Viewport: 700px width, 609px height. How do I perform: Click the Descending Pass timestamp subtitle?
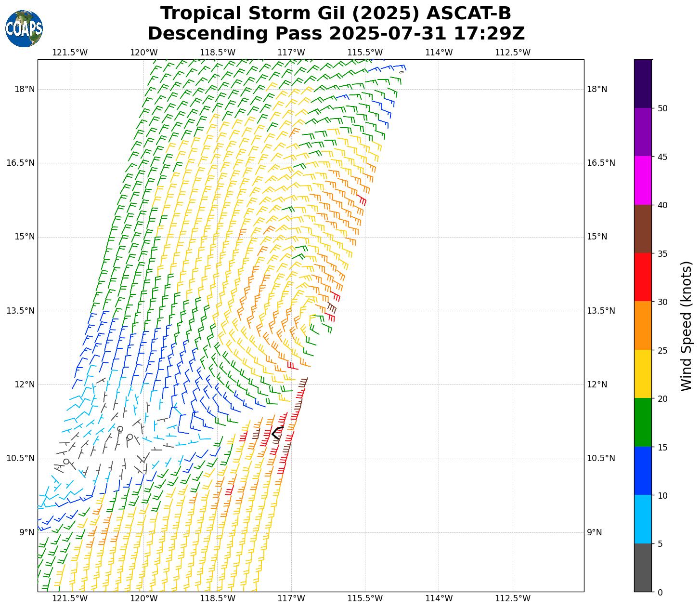(x=336, y=34)
